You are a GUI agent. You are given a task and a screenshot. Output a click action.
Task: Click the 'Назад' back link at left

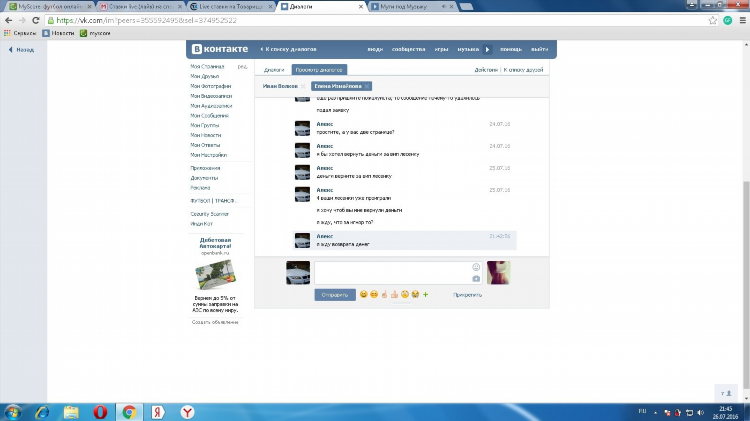pyautogui.click(x=22, y=50)
